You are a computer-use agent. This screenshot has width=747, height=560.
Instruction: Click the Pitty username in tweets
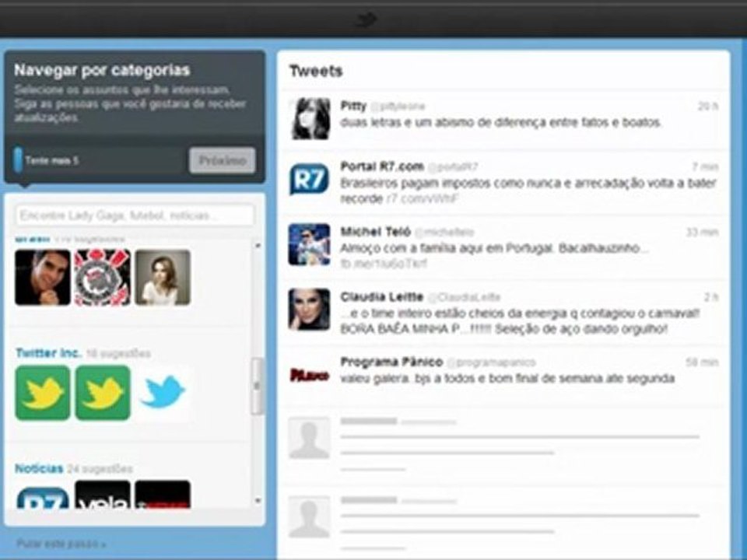[353, 106]
